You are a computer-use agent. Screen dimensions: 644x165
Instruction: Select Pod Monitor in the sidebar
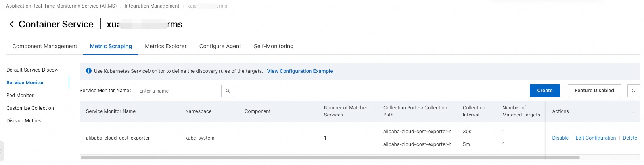click(x=20, y=95)
